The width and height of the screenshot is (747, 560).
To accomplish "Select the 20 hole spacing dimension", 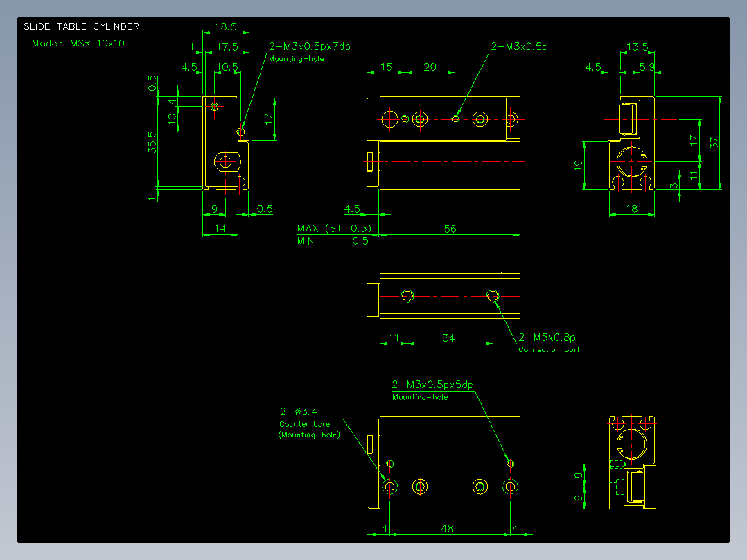I will 430,67.
